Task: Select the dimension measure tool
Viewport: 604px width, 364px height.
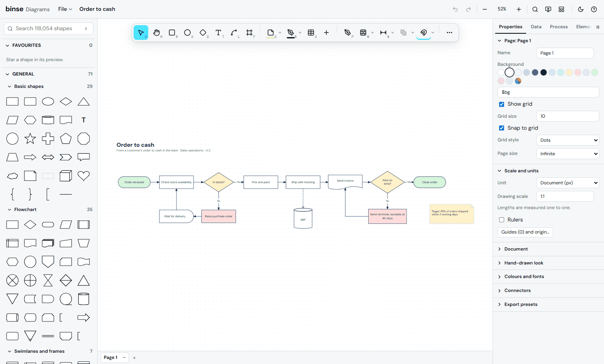Action: pyautogui.click(x=383, y=33)
